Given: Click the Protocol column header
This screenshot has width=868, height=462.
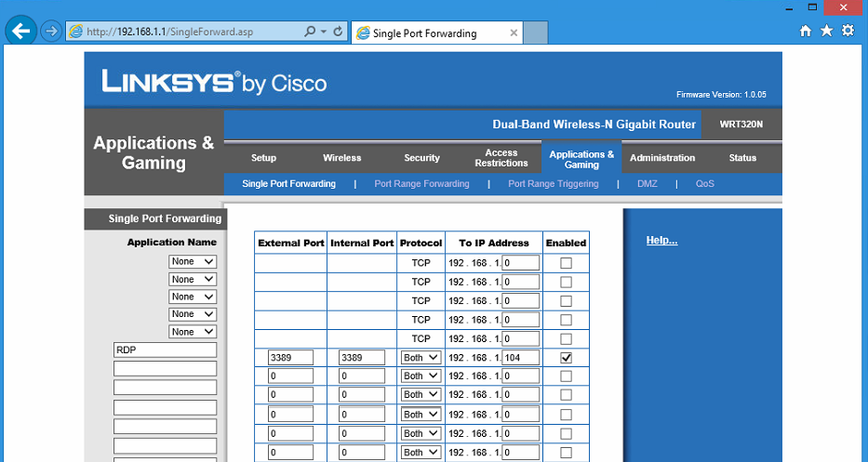Looking at the screenshot, I should [x=421, y=243].
